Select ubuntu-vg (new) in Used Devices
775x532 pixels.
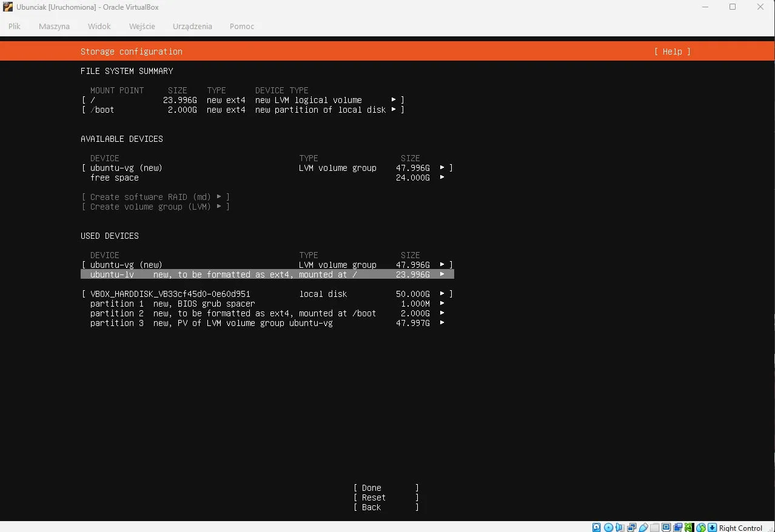click(x=267, y=265)
